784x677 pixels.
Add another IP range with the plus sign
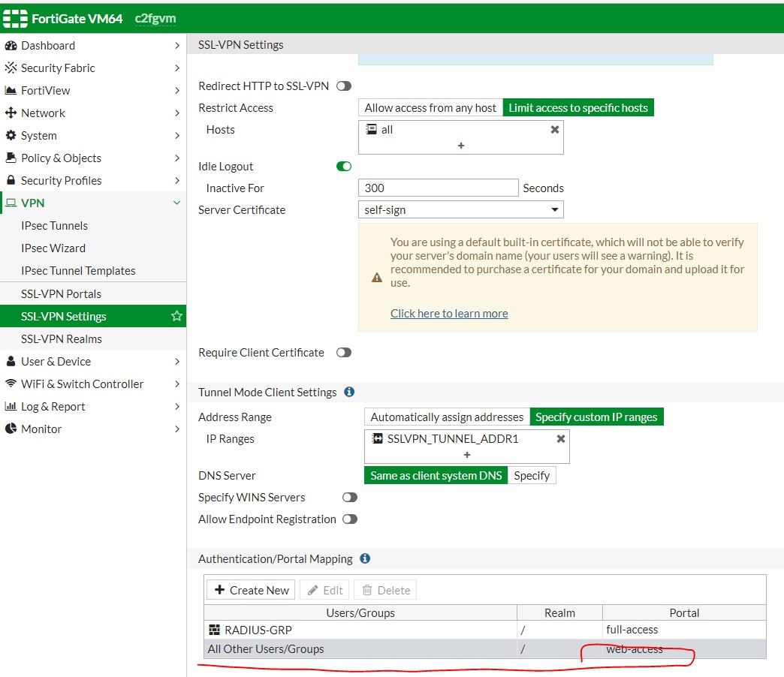(x=467, y=455)
